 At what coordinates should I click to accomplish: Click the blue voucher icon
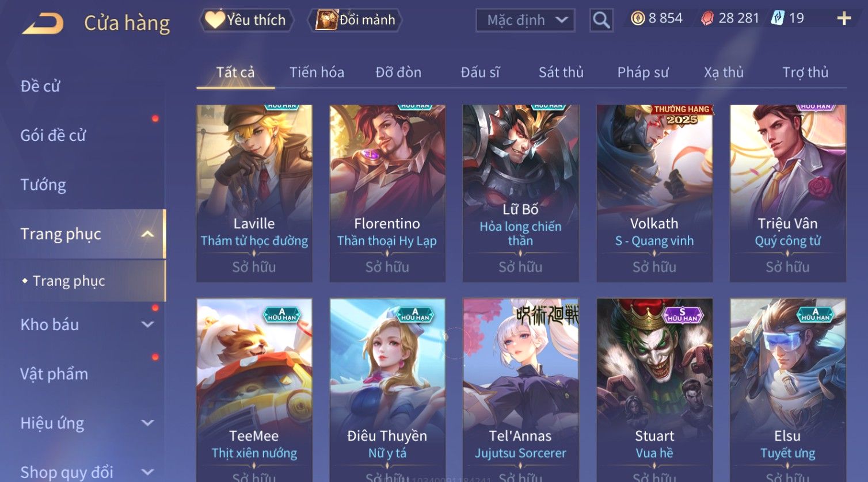pyautogui.click(x=778, y=18)
